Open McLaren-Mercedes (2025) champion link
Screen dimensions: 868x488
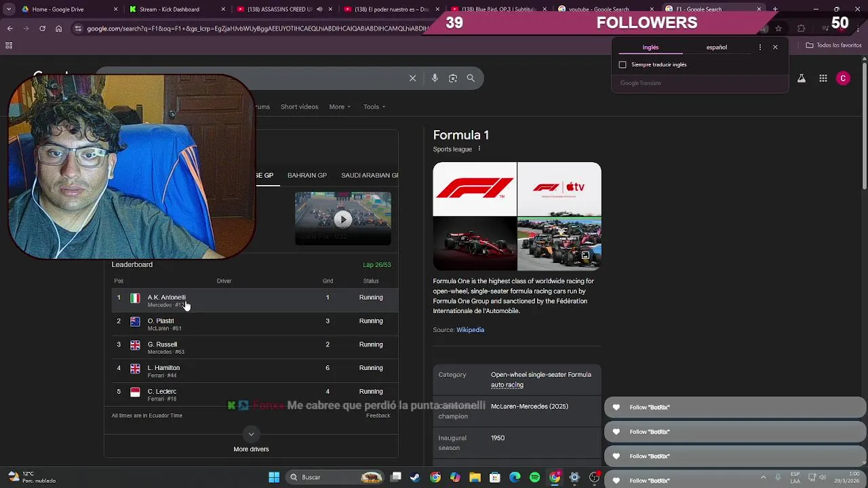[x=530, y=407]
